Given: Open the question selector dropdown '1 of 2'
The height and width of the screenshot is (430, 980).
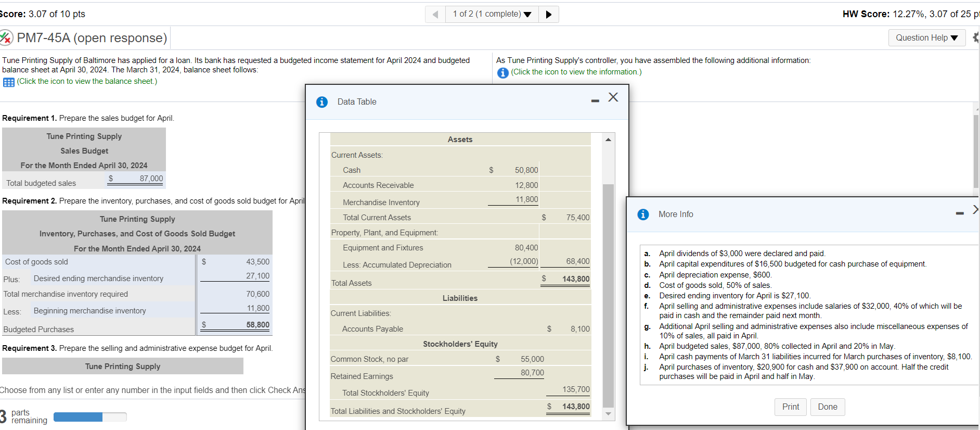Looking at the screenshot, I should [x=492, y=14].
